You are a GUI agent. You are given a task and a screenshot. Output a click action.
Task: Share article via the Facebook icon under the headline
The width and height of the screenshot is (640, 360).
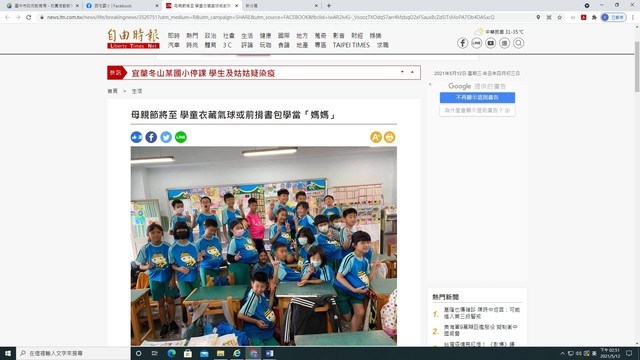151,137
